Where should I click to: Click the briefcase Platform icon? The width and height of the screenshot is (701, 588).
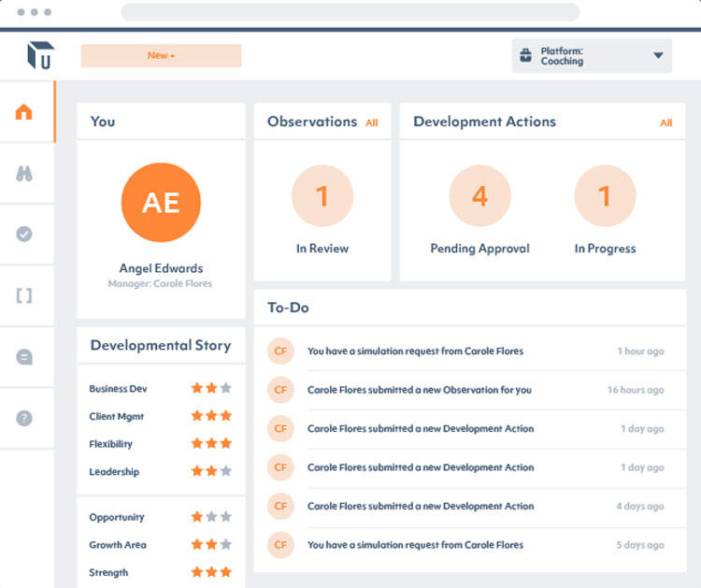click(x=526, y=56)
